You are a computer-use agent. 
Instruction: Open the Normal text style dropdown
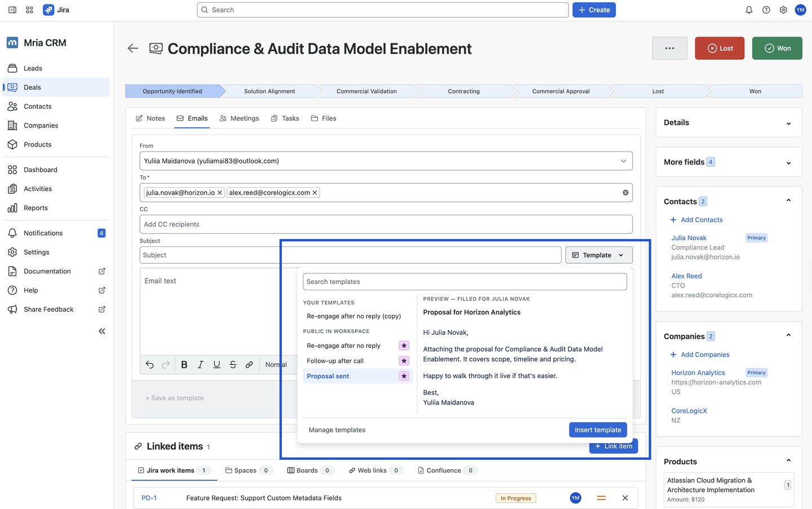coord(276,365)
